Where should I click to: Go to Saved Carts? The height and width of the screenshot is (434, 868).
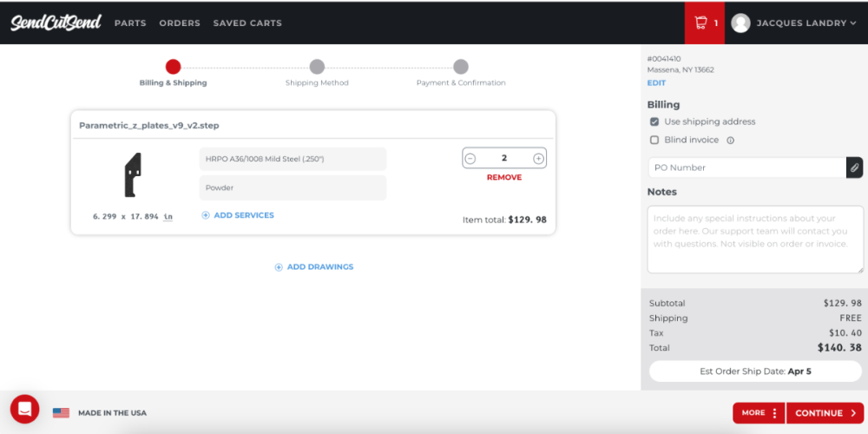pyautogui.click(x=247, y=23)
